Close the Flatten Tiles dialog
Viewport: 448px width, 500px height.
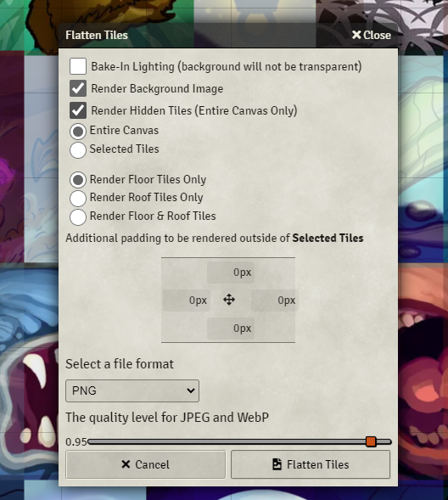click(371, 35)
